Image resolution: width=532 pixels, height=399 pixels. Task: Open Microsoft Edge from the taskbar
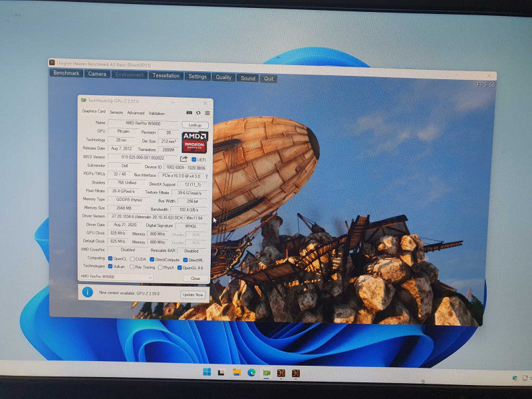(251, 373)
